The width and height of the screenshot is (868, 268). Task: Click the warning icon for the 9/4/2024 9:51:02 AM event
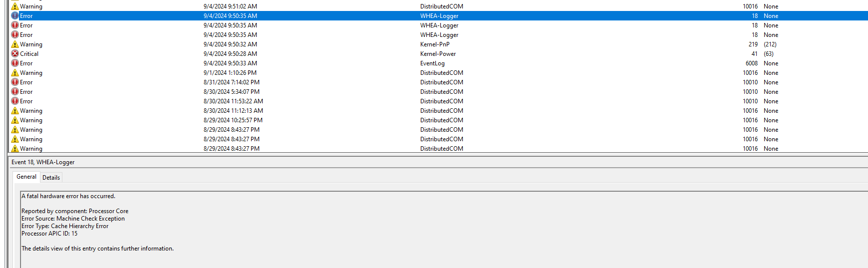pos(15,6)
